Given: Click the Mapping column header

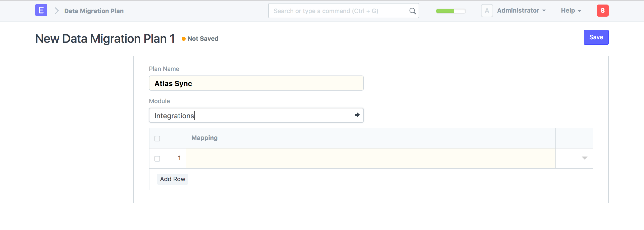Looking at the screenshot, I should pos(204,138).
